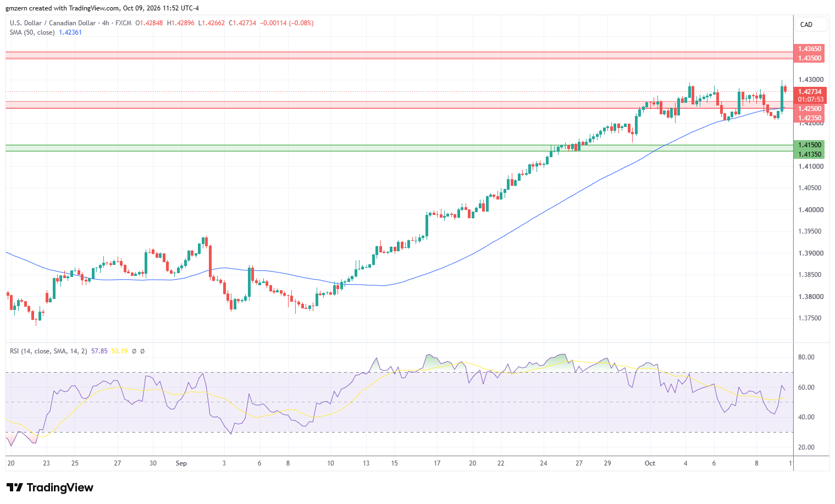
Task: Click the 1.40000 price axis level
Action: pos(810,210)
